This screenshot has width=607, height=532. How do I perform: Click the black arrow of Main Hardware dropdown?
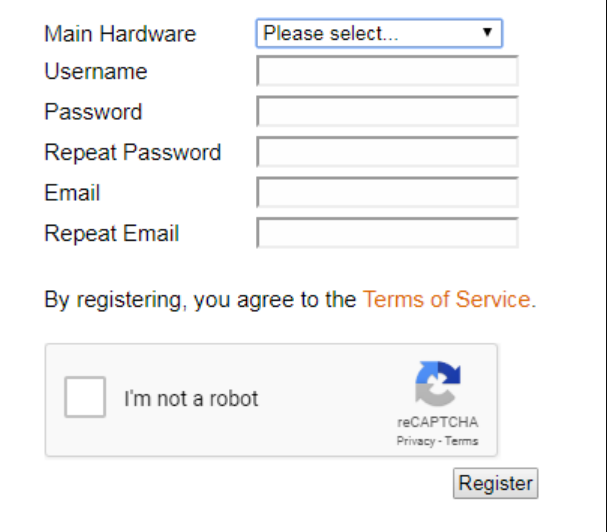487,32
